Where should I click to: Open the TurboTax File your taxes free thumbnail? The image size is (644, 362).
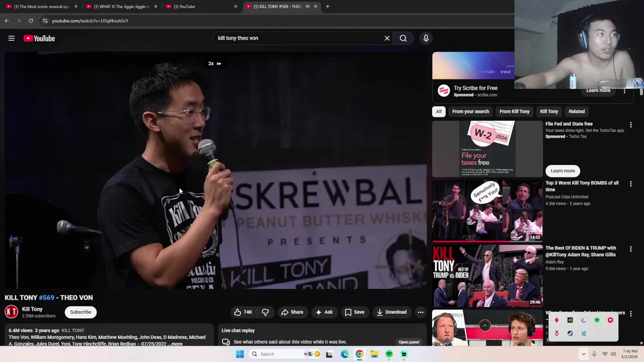pos(488,149)
